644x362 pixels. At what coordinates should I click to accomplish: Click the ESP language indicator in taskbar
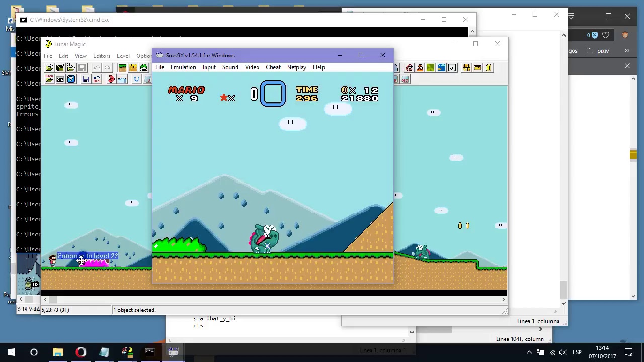pyautogui.click(x=577, y=352)
